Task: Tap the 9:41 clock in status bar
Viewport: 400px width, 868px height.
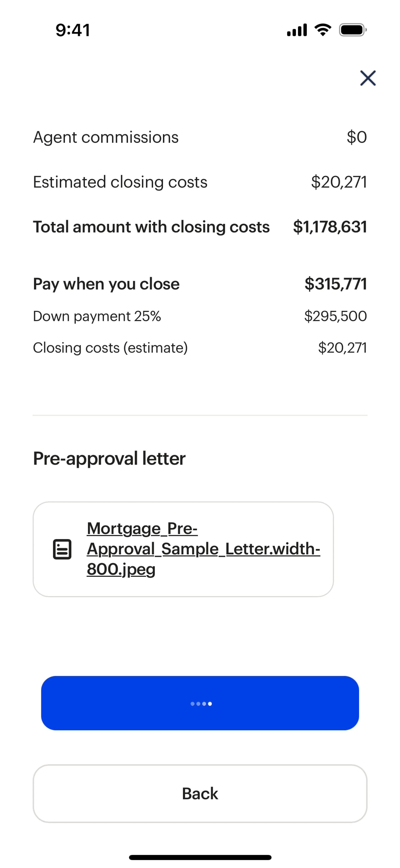Action: 73,30
